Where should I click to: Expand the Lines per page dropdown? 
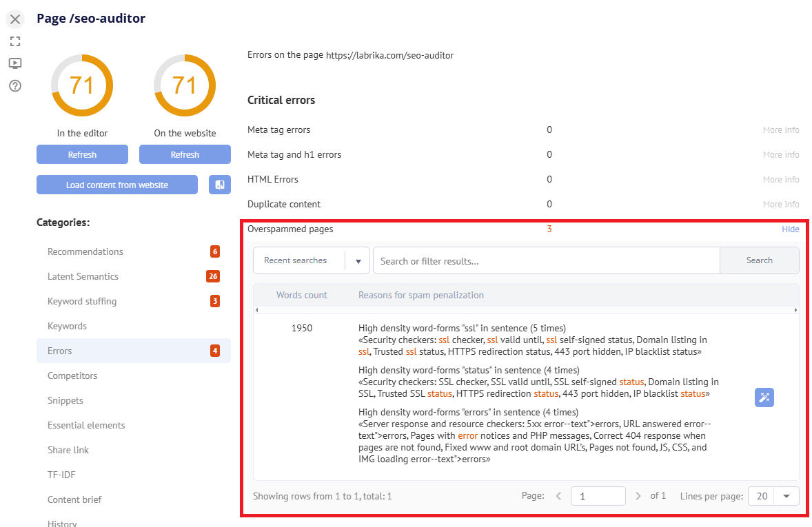(786, 496)
